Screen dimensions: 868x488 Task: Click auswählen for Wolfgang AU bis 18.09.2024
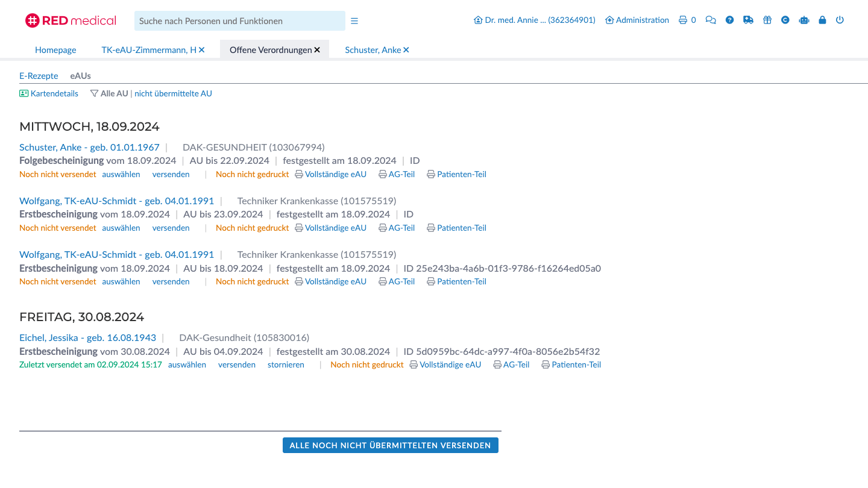point(121,281)
